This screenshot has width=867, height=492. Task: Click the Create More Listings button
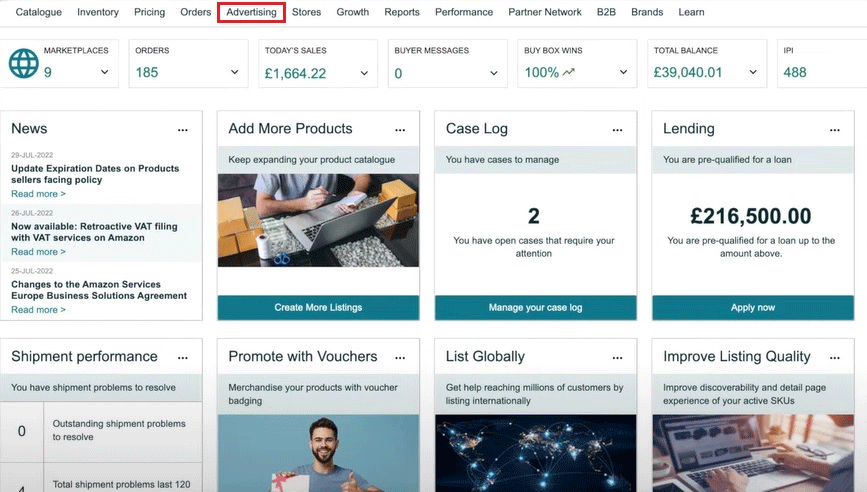[x=318, y=308]
